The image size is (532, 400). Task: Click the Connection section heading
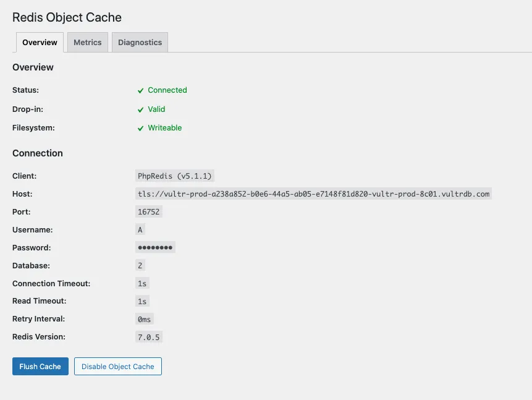38,153
